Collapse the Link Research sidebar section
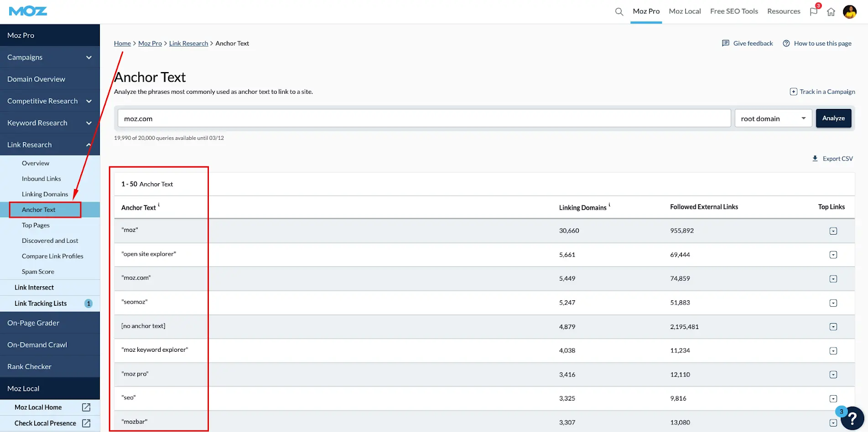868x432 pixels. [89, 145]
